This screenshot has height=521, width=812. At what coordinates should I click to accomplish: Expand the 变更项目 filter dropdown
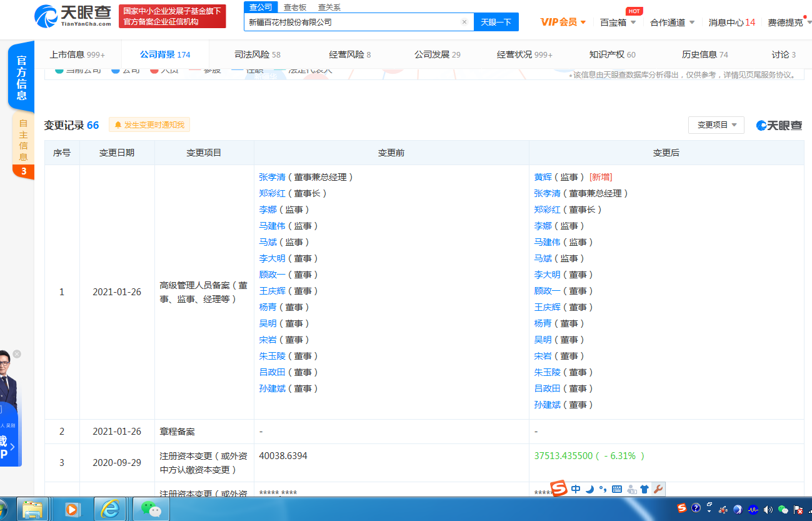tap(716, 125)
